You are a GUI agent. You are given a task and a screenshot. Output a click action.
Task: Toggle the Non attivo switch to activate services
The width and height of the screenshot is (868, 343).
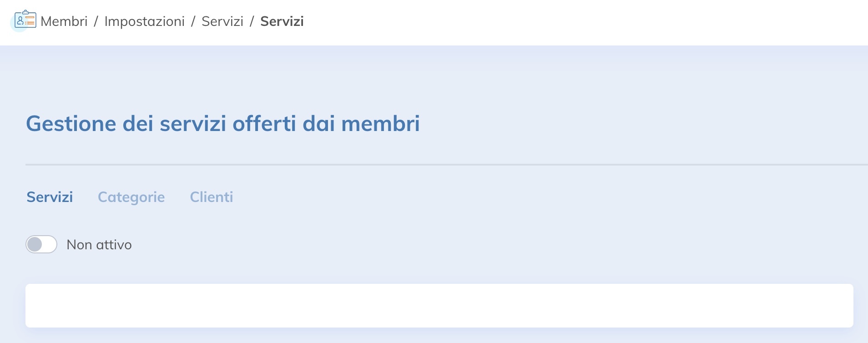pos(41,244)
